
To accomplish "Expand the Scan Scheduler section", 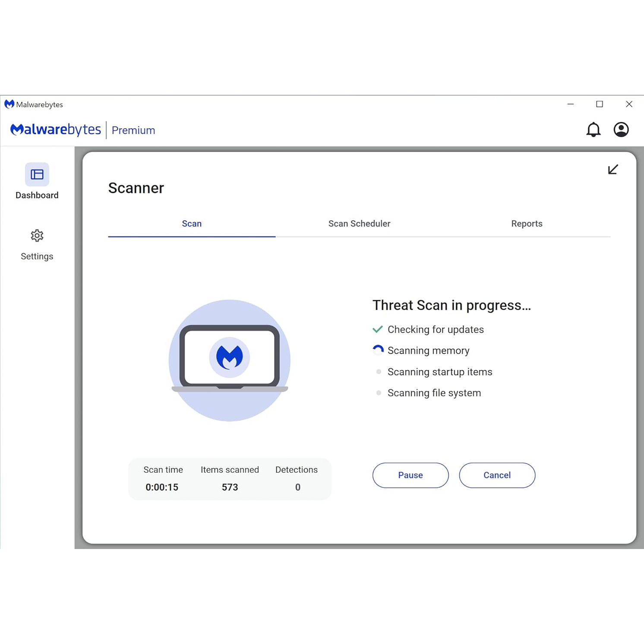I will pyautogui.click(x=359, y=224).
